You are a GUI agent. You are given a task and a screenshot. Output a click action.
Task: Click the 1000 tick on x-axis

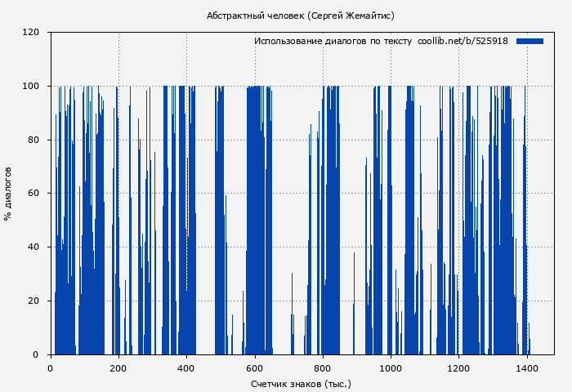point(391,368)
